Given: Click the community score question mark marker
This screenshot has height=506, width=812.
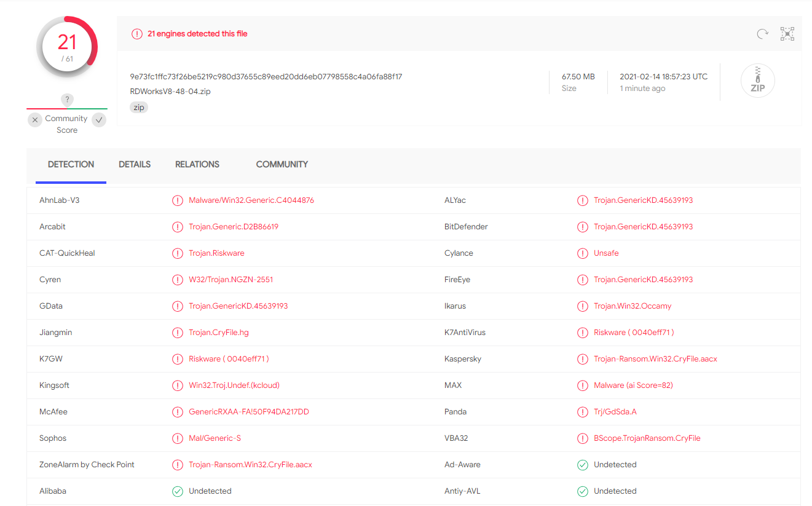Looking at the screenshot, I should (x=68, y=100).
